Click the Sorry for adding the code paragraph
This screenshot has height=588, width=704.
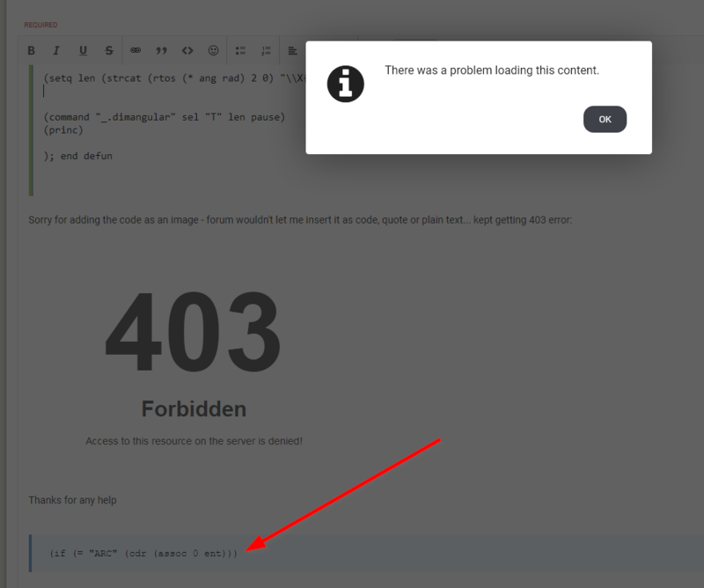pyautogui.click(x=300, y=220)
